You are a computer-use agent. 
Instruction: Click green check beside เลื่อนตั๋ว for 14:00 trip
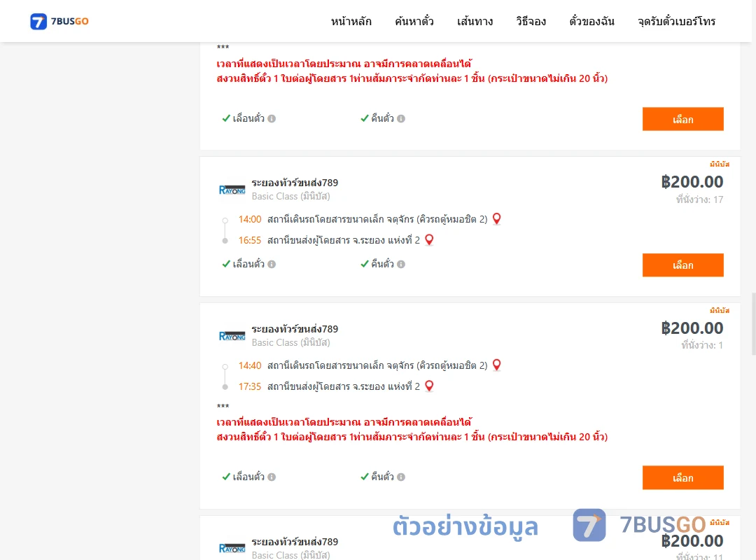pos(225,264)
